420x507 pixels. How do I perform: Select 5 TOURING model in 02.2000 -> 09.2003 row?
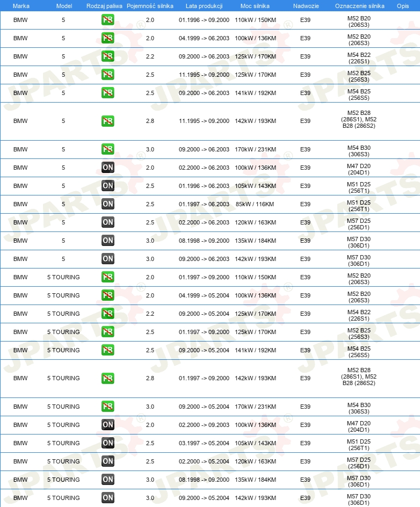[63, 425]
